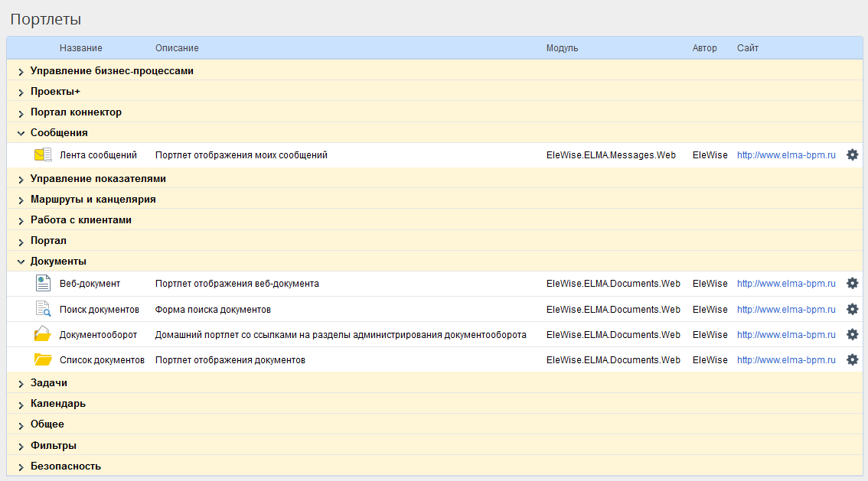
Task: Open gear settings for Документооборот row
Action: (x=852, y=335)
